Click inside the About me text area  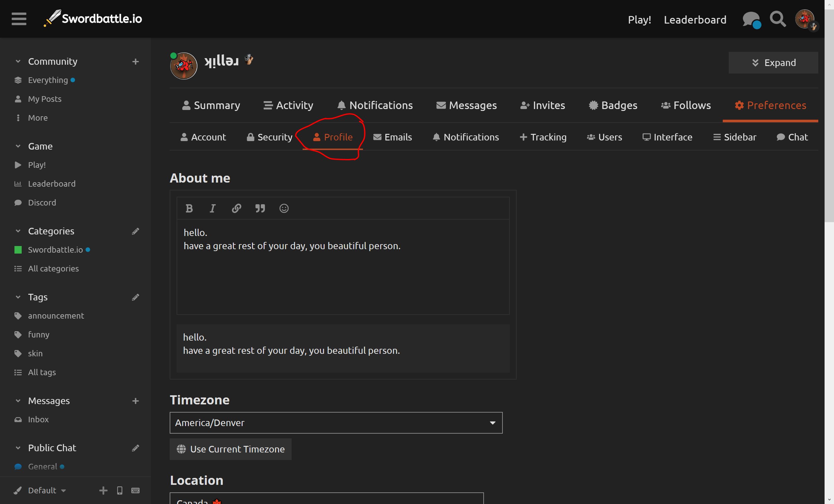pyautogui.click(x=343, y=267)
